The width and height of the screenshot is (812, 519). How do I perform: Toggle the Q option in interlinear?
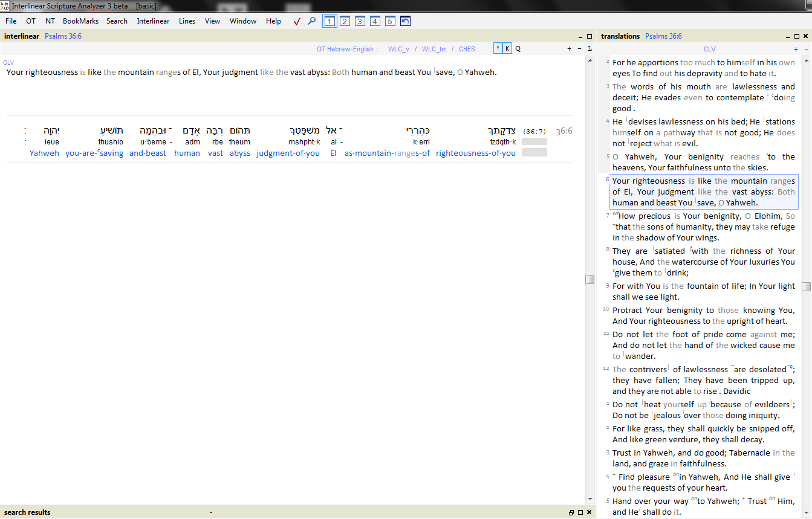518,49
